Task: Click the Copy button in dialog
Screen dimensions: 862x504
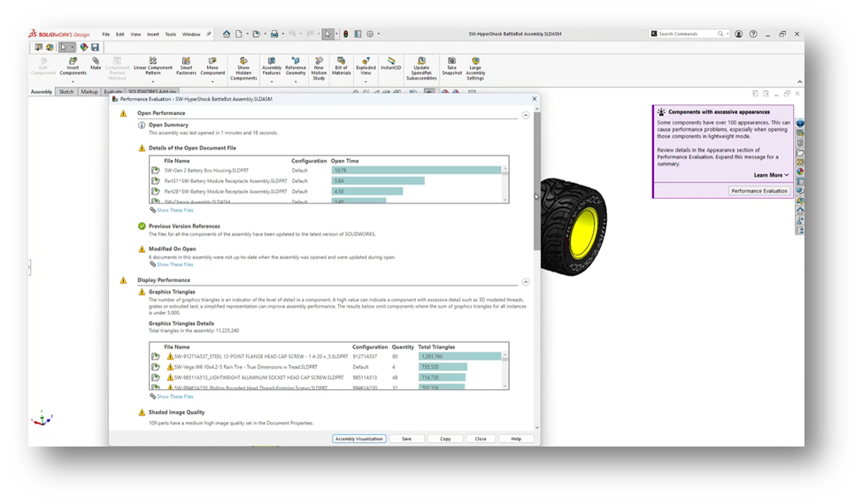Action: 445,439
